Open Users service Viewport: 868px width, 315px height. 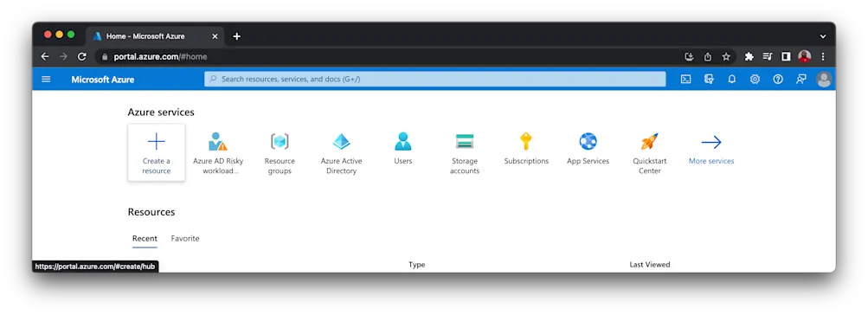pos(403,148)
